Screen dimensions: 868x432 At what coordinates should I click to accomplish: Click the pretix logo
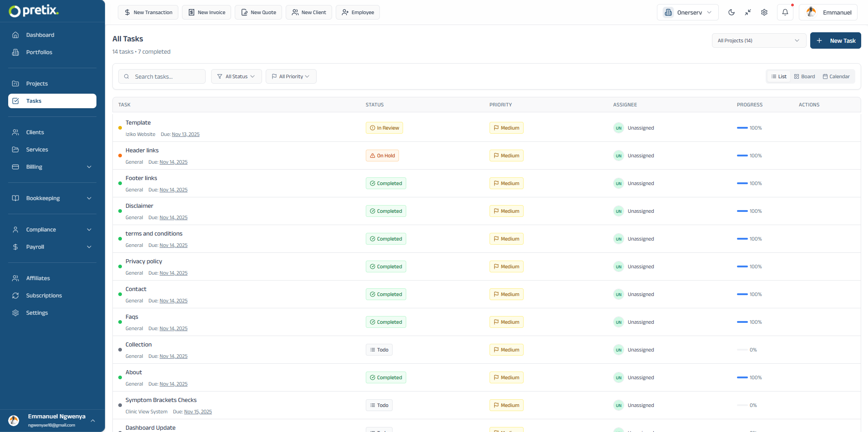point(34,11)
